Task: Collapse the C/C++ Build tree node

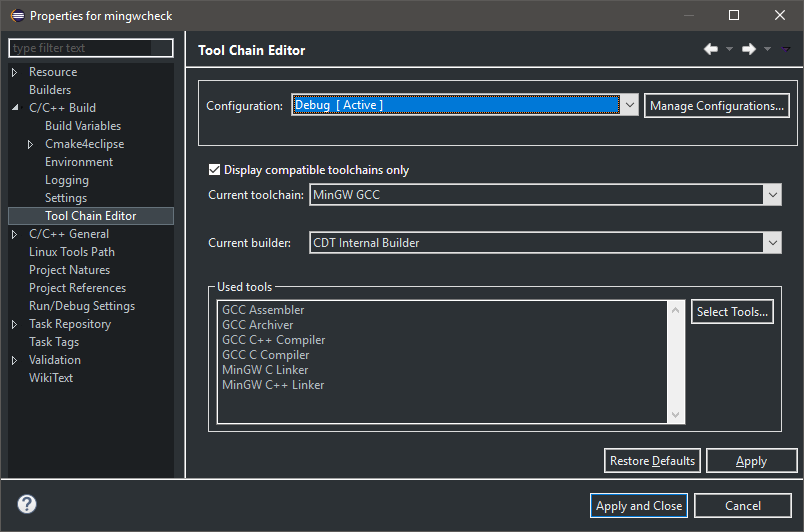Action: (x=15, y=108)
